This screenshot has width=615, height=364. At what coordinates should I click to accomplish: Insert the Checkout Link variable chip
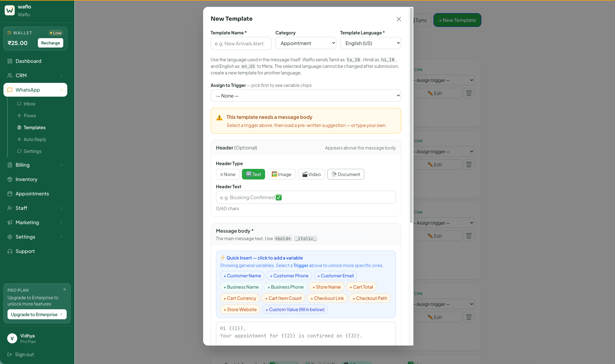coord(327,298)
